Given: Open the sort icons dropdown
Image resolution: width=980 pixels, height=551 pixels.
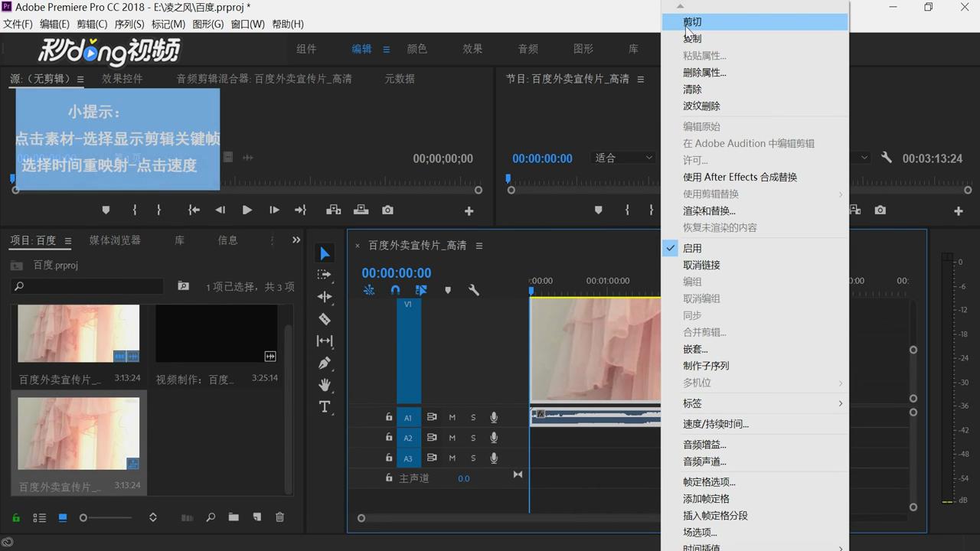Looking at the screenshot, I should click(x=152, y=517).
